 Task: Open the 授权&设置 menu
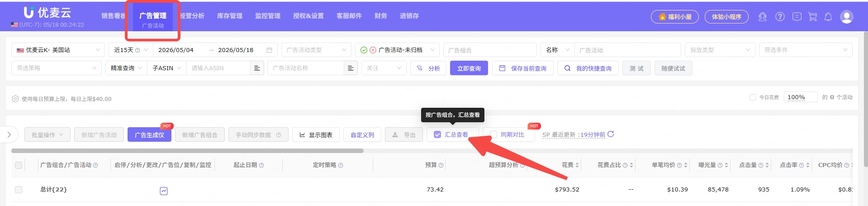(x=308, y=16)
